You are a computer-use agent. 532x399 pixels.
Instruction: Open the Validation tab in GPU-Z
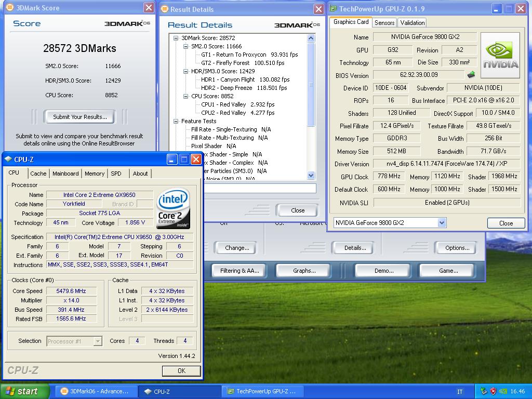point(412,23)
